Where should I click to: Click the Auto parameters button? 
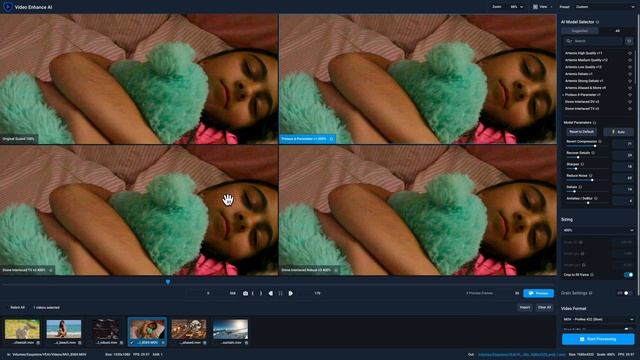click(618, 132)
